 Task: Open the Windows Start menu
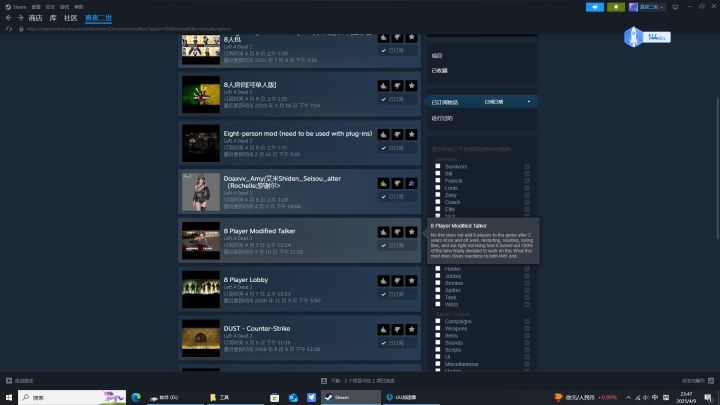point(9,397)
